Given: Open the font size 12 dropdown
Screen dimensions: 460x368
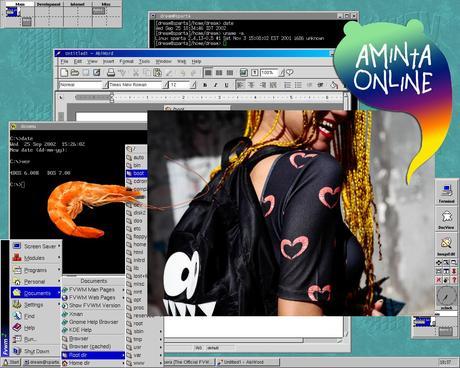Looking at the screenshot, I should point(193,85).
